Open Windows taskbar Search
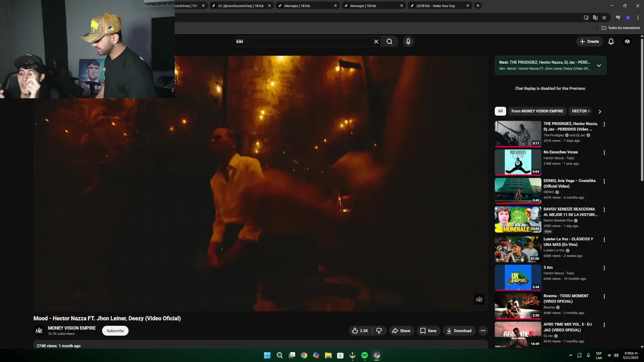 pos(279,355)
